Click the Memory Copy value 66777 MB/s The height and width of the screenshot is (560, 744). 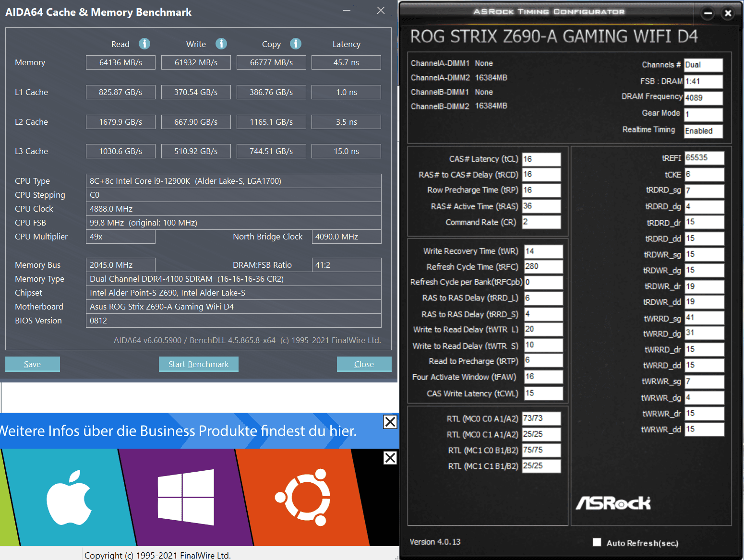[271, 62]
